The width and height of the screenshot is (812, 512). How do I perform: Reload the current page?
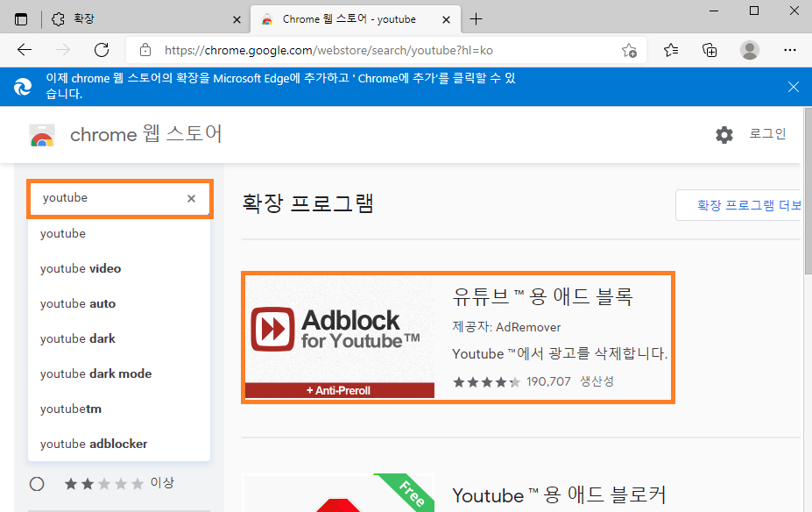point(102,50)
